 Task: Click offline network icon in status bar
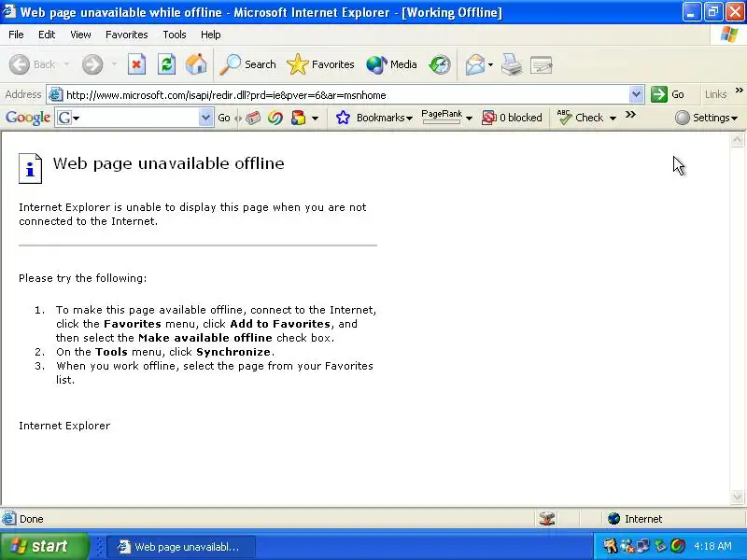547,519
